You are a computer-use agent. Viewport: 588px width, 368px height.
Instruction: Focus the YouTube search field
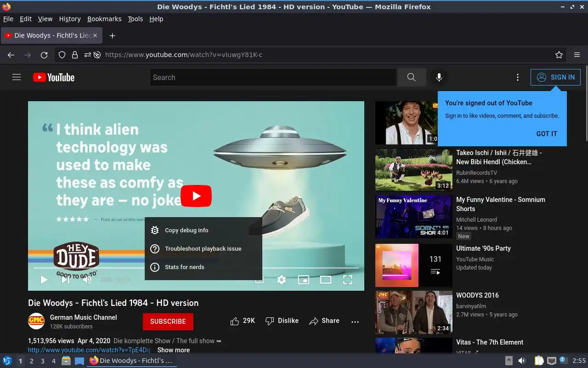click(x=273, y=77)
